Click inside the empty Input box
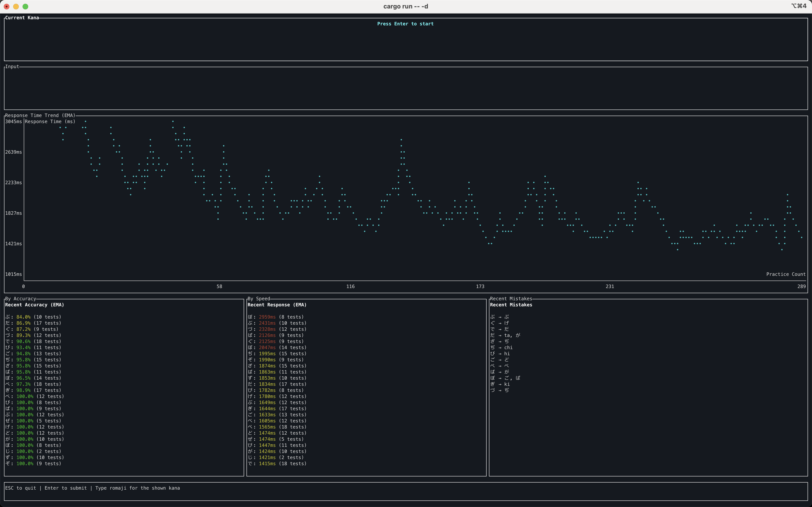Viewport: 812px width, 507px height. pos(406,89)
